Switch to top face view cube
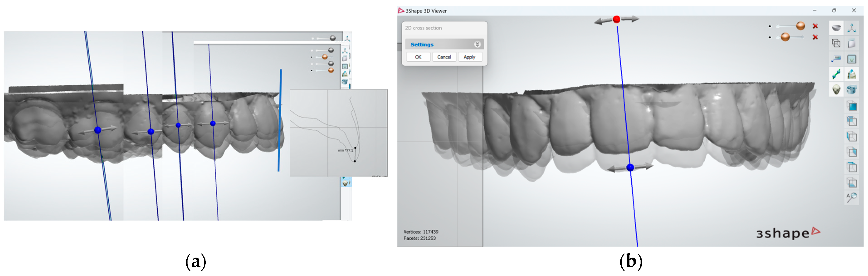The height and width of the screenshot is (276, 868). 851,167
